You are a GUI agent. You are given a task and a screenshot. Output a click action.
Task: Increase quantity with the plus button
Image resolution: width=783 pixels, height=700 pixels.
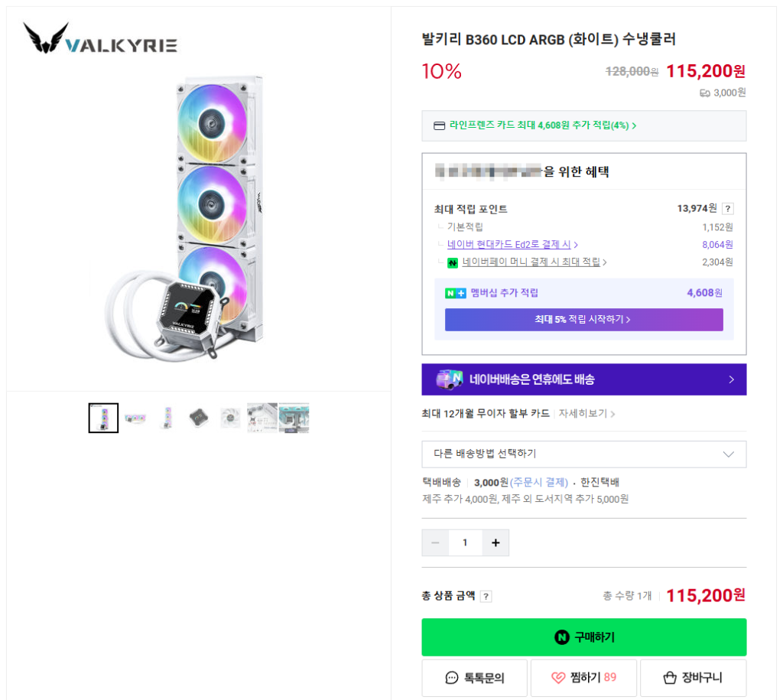click(x=495, y=542)
